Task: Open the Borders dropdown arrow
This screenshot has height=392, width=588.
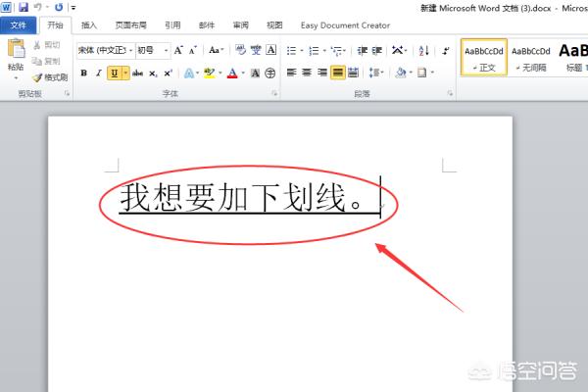Action: coord(432,72)
